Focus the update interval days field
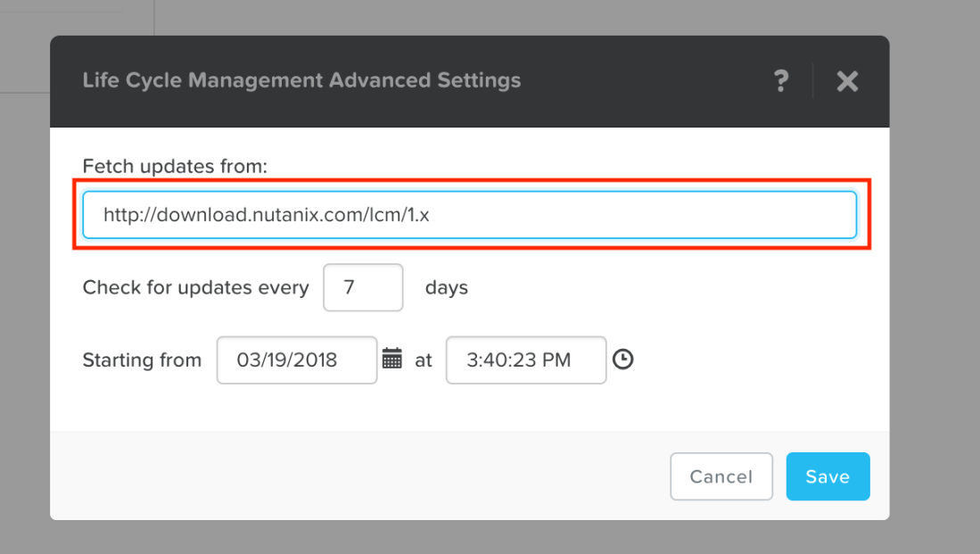 point(363,288)
